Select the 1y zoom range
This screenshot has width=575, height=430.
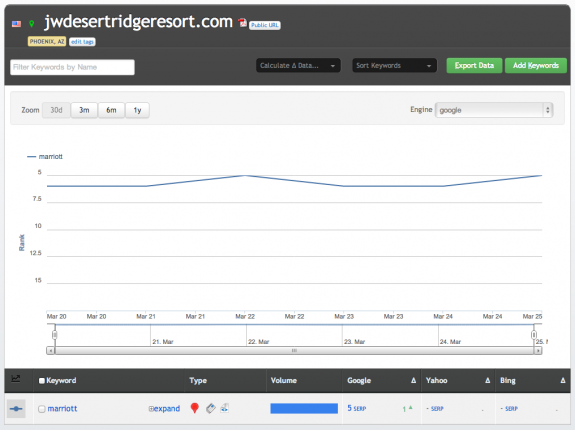coord(137,110)
